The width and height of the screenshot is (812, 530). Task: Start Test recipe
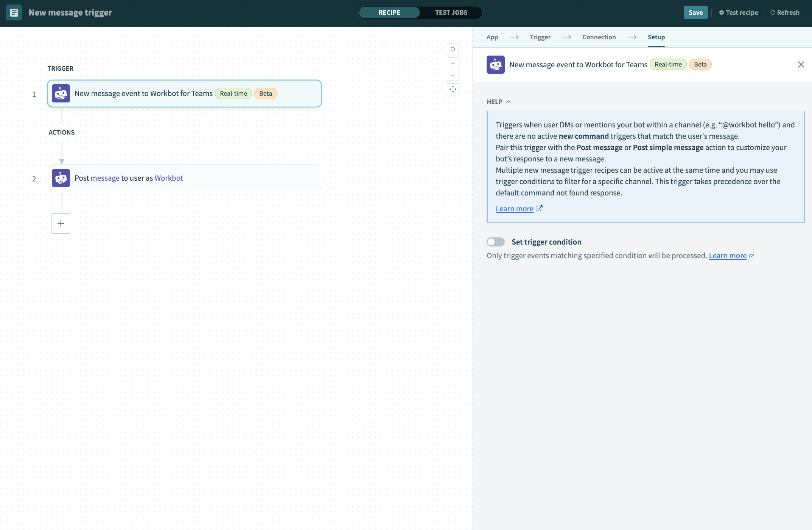pyautogui.click(x=738, y=12)
